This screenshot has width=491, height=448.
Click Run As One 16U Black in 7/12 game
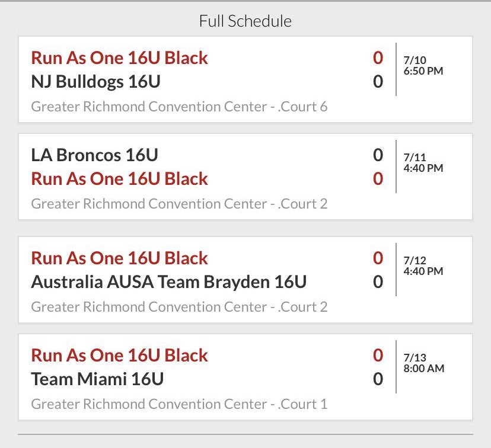tap(119, 258)
